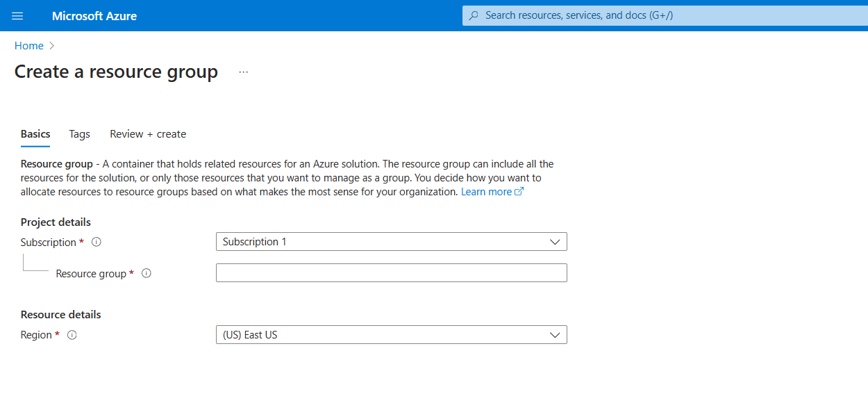This screenshot has height=401, width=868.
Task: Open the Subscription dropdown
Action: (x=391, y=241)
